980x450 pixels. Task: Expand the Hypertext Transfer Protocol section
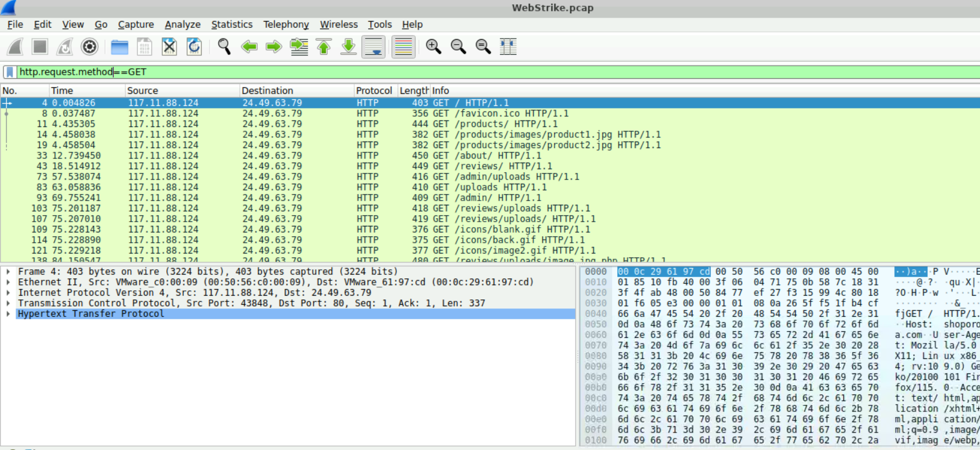(8, 314)
